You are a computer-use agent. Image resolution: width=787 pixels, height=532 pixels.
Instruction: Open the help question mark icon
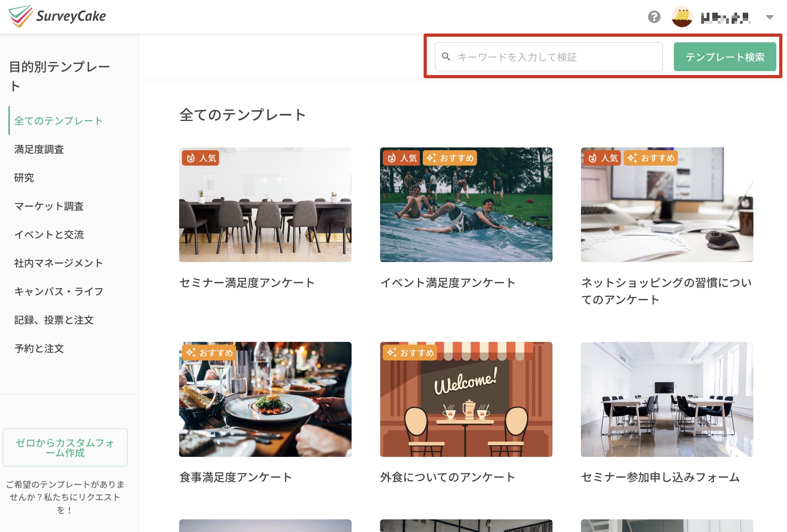pyautogui.click(x=654, y=17)
